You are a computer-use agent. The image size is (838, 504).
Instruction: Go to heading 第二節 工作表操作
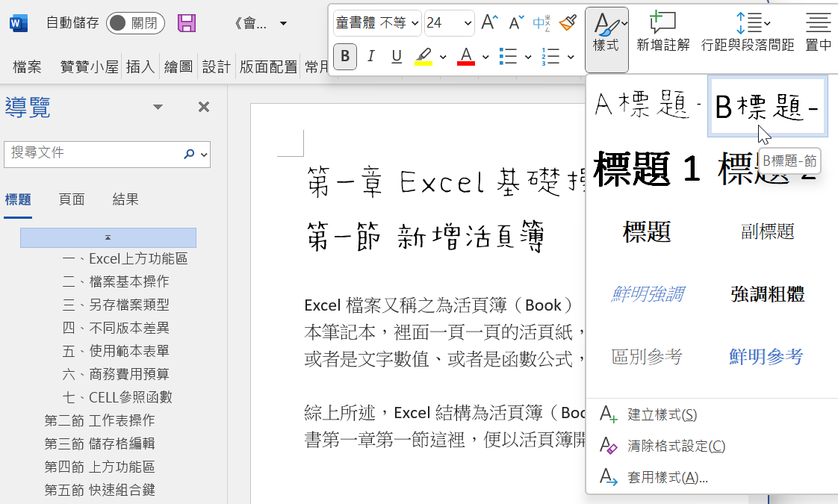coord(99,420)
